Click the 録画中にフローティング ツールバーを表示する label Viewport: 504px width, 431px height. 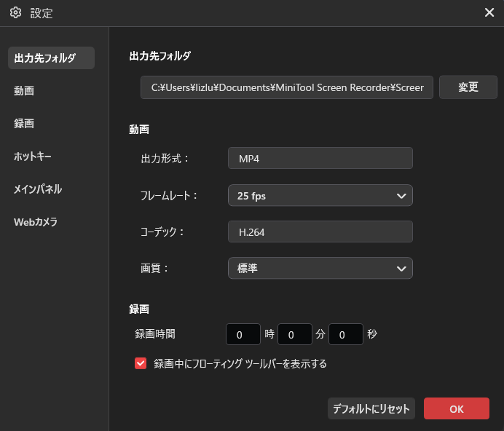point(240,363)
